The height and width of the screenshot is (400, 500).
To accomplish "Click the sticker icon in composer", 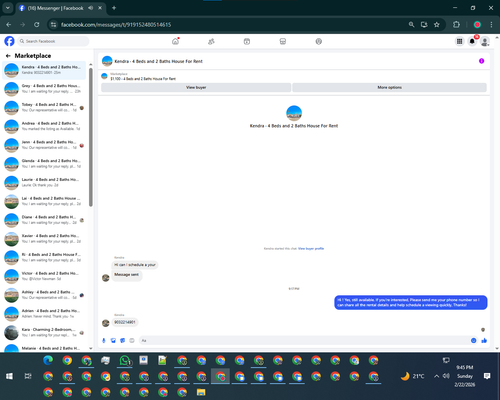I will pos(123,340).
